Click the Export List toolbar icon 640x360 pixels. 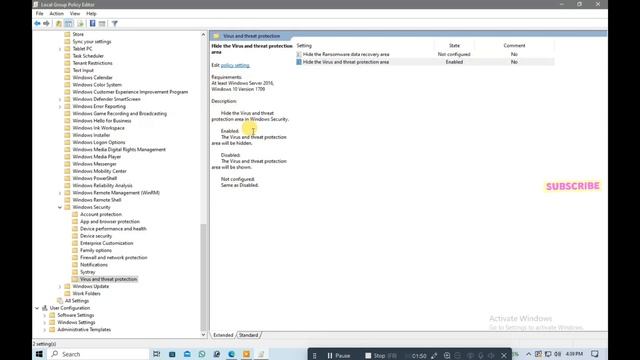pos(80,24)
